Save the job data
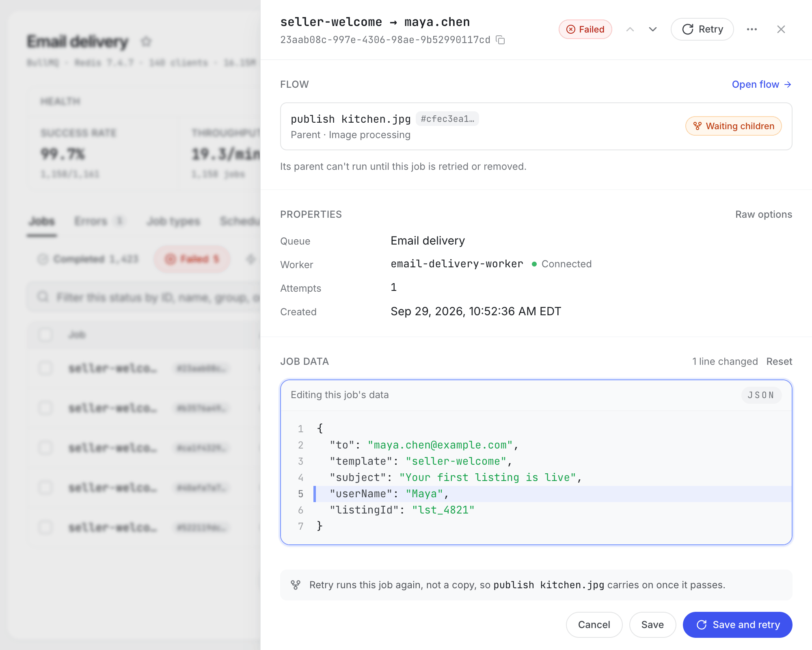This screenshot has height=650, width=812. (x=652, y=625)
